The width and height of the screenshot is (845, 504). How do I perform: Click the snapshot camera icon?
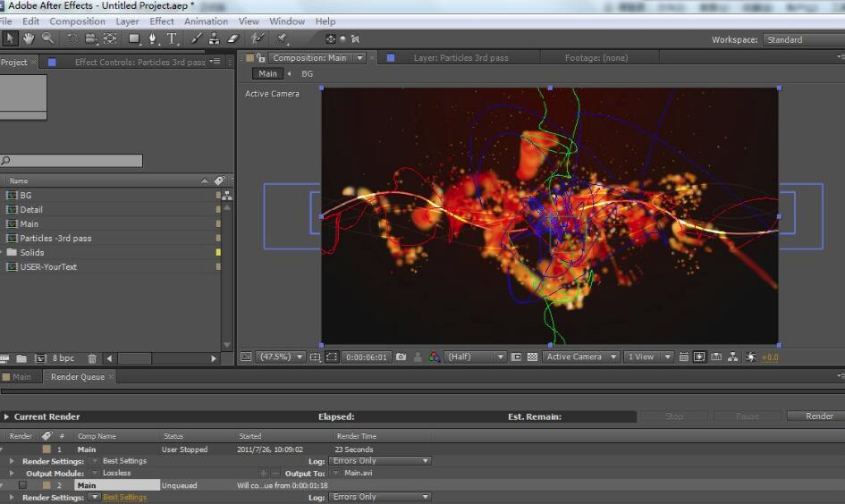click(x=401, y=357)
